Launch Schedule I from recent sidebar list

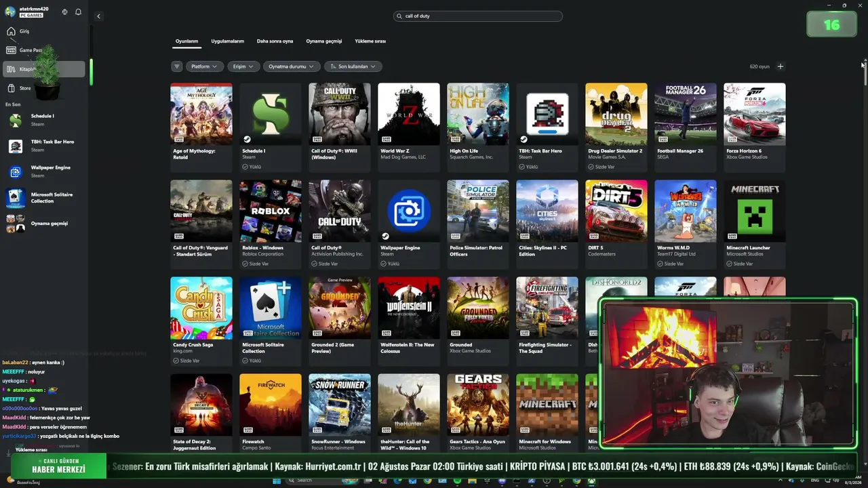click(x=44, y=120)
